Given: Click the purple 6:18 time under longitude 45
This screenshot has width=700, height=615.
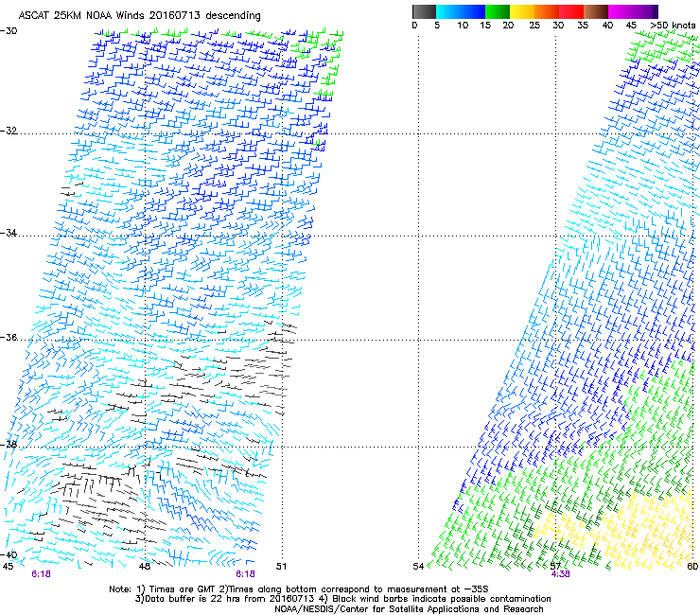Looking at the screenshot, I should coord(41,574).
